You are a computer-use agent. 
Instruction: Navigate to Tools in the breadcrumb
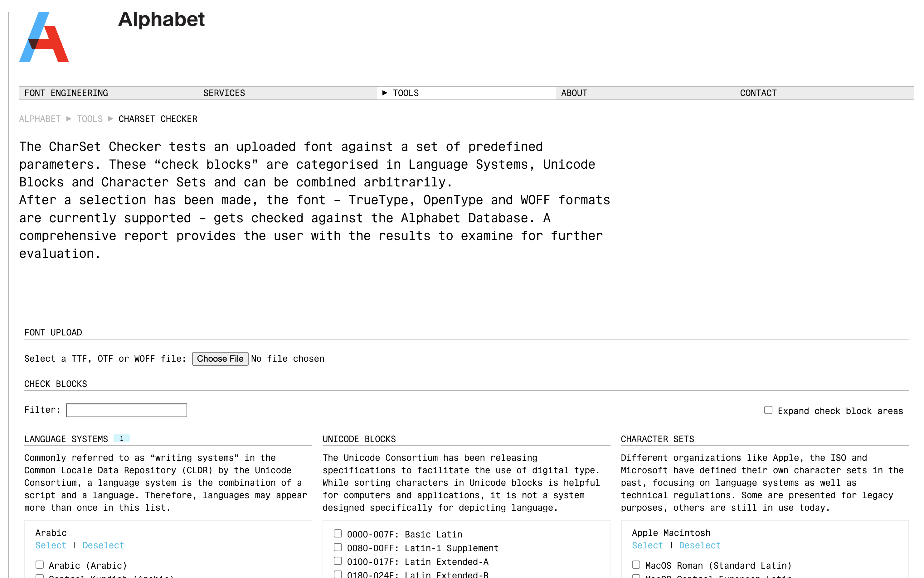tap(90, 119)
